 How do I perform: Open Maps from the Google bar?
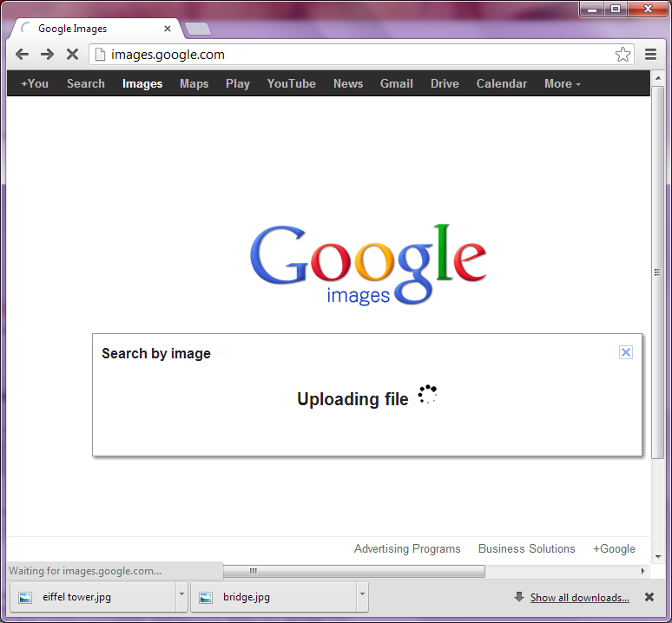[x=194, y=83]
